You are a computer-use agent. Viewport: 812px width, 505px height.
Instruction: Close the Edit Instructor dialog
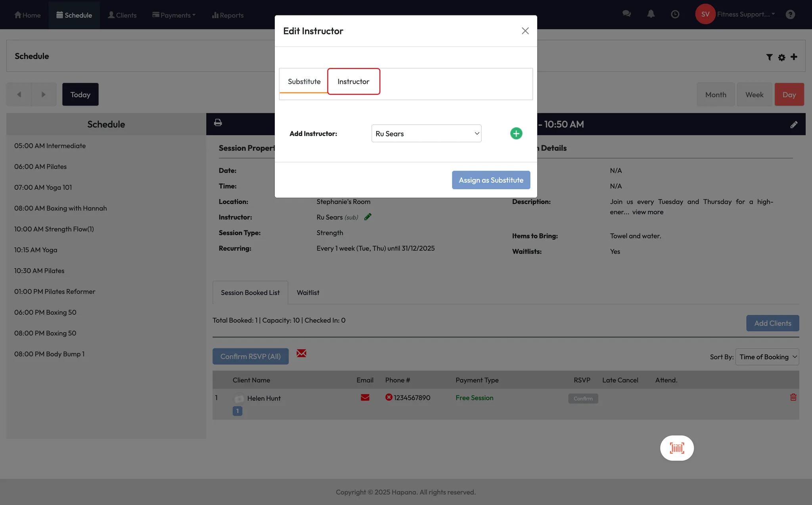point(525,31)
